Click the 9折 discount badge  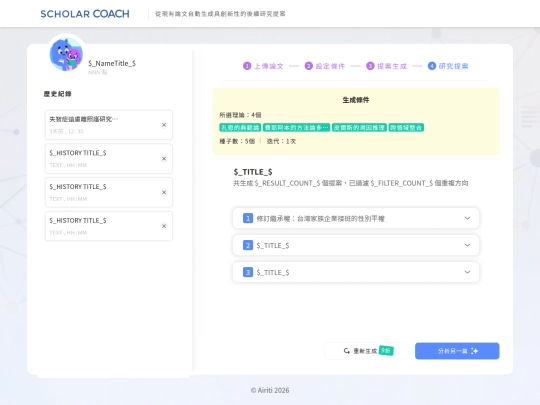click(386, 351)
